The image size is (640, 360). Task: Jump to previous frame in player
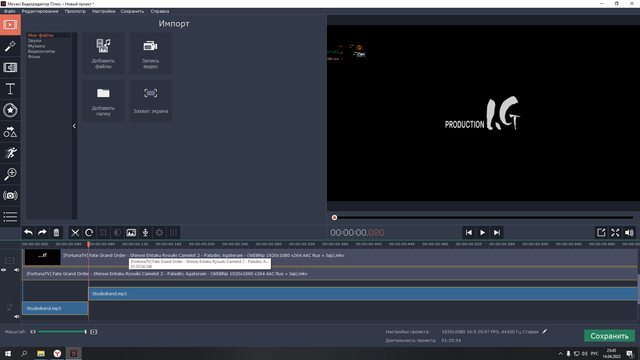pyautogui.click(x=469, y=233)
